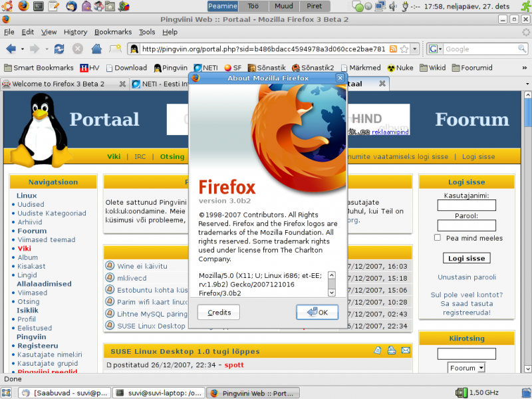The image size is (532, 399).
Task: Switch to the Piret workspace
Action: click(315, 6)
